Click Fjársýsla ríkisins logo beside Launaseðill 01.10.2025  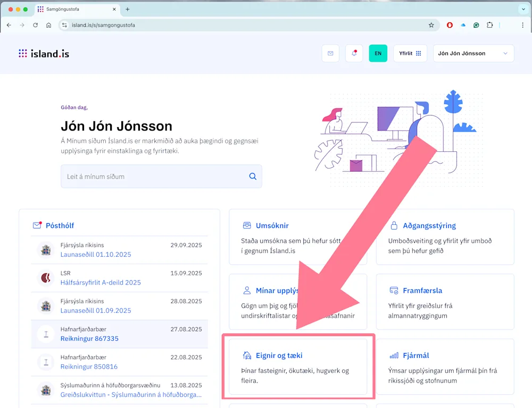click(46, 250)
